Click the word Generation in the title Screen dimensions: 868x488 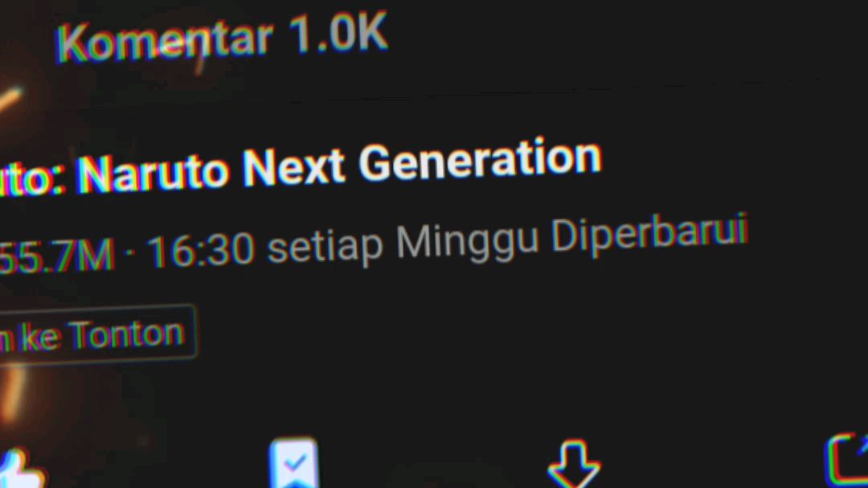click(480, 160)
